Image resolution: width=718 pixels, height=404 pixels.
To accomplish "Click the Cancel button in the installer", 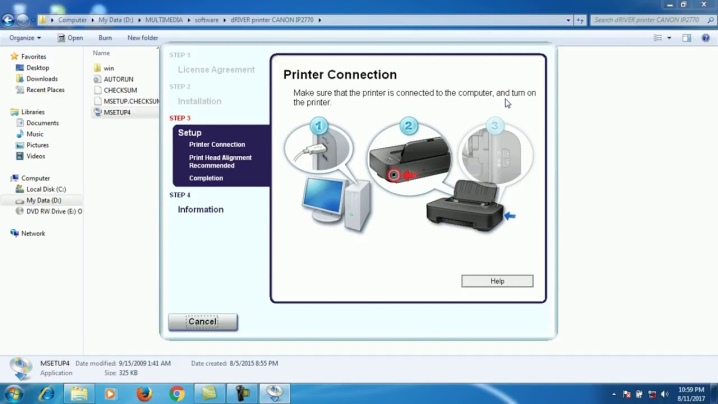I will tap(203, 322).
